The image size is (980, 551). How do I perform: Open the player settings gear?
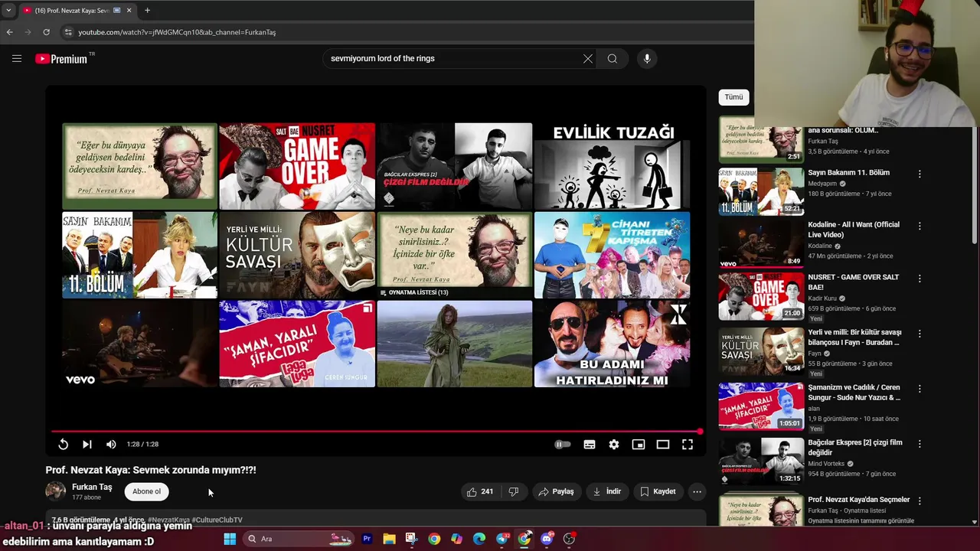pyautogui.click(x=614, y=444)
